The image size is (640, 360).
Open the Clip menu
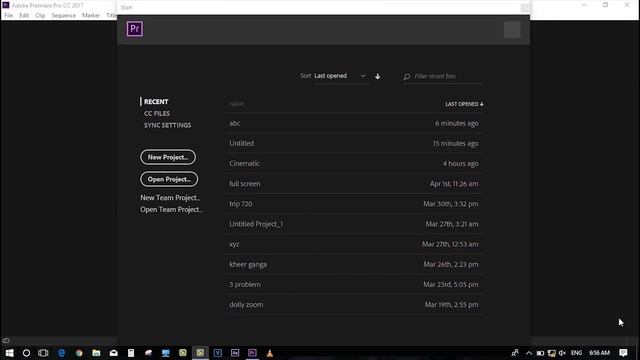click(x=40, y=15)
